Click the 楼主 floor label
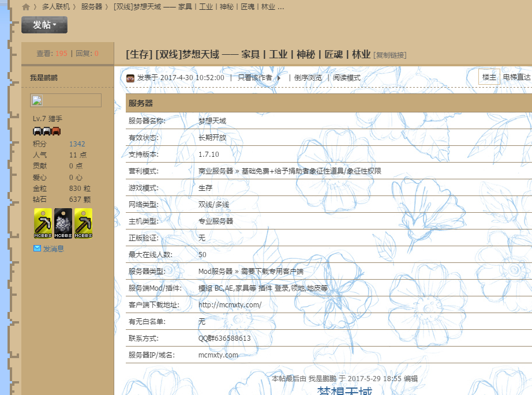 tap(489, 77)
